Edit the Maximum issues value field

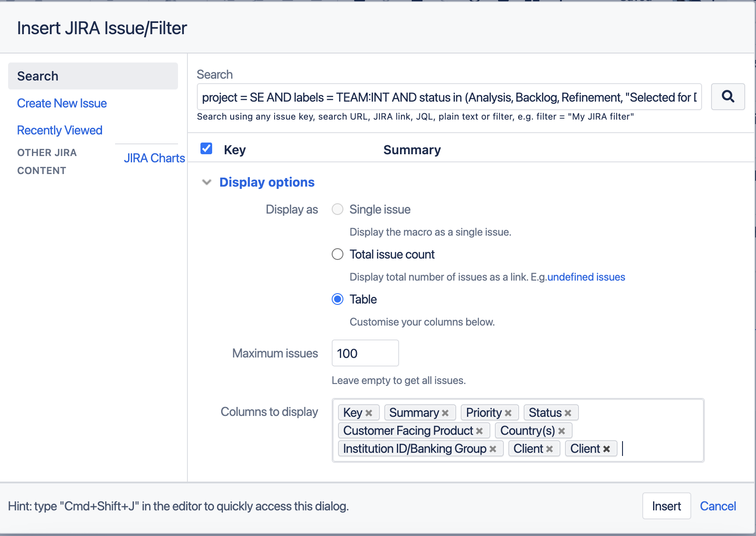coord(365,353)
